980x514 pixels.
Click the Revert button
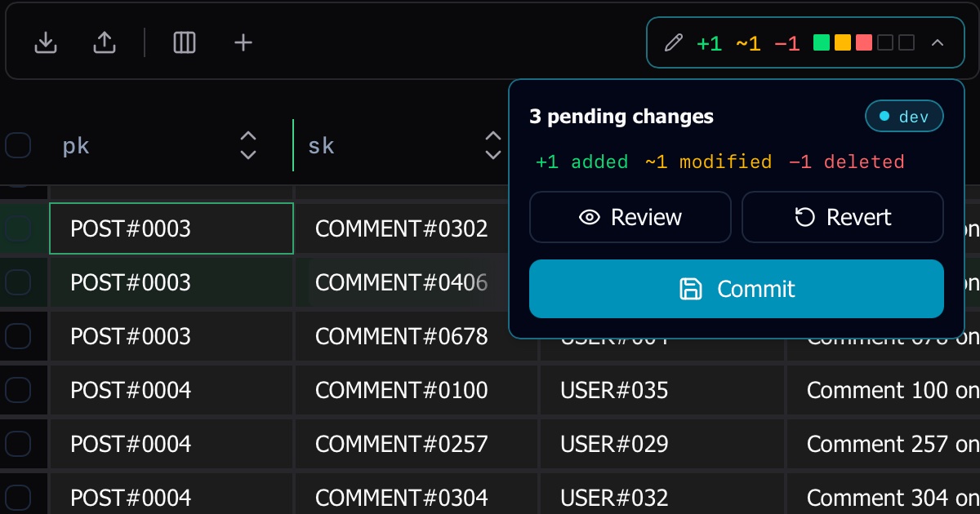tap(843, 217)
